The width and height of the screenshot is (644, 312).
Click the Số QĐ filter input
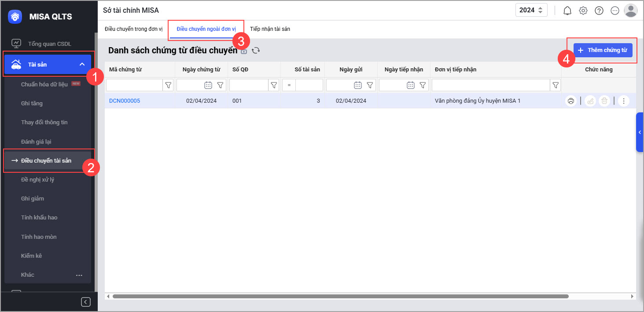click(x=249, y=85)
